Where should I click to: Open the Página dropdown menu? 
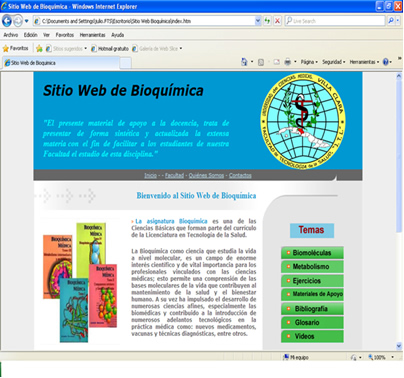[x=309, y=62]
